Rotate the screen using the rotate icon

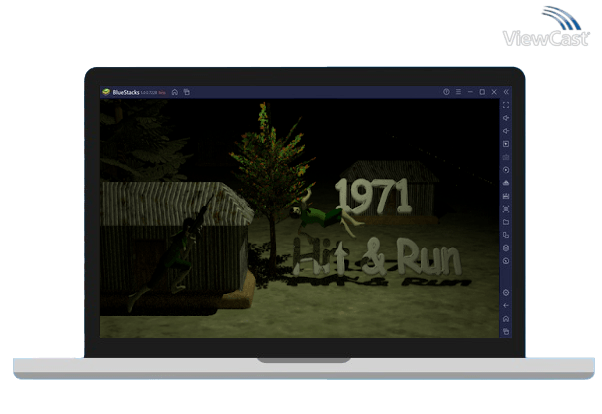tap(506, 235)
